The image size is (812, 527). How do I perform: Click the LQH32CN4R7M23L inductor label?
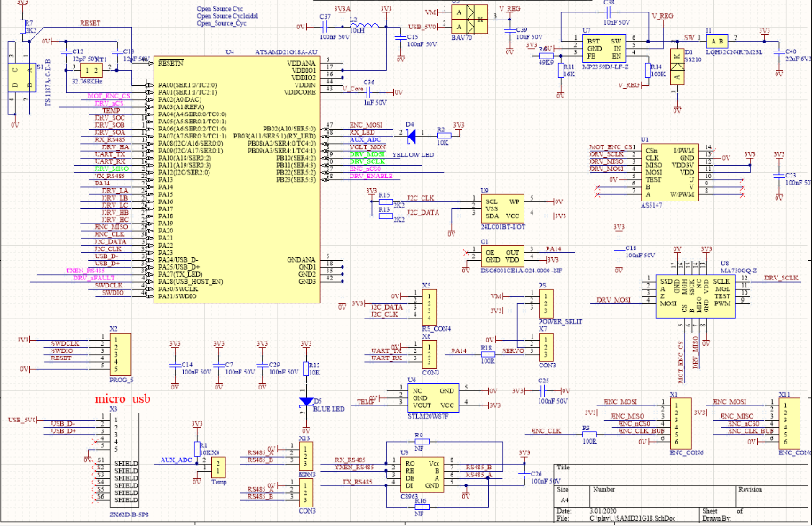point(734,52)
